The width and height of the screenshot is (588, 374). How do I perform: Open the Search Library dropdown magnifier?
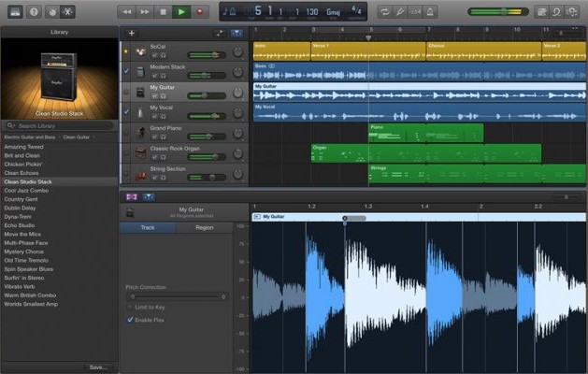(11, 125)
